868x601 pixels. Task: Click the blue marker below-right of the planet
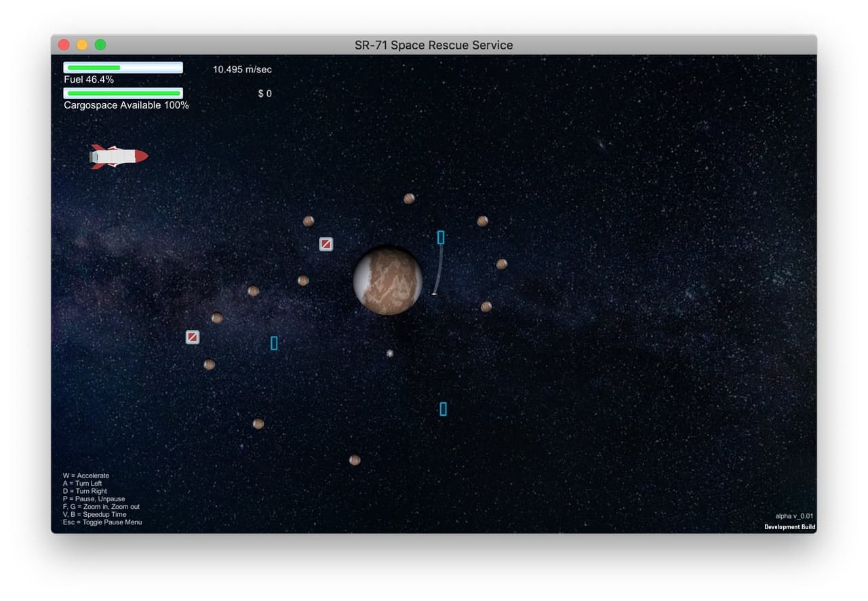(x=443, y=409)
